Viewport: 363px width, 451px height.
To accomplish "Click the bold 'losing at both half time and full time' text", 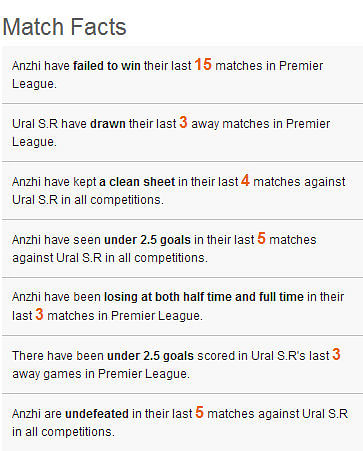I will pyautogui.click(x=204, y=297).
